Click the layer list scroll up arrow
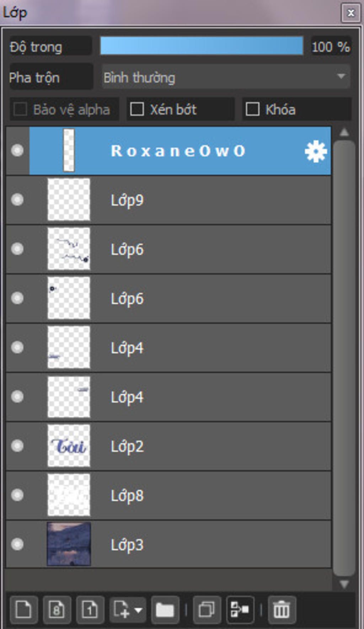The image size is (364, 629). [x=344, y=132]
